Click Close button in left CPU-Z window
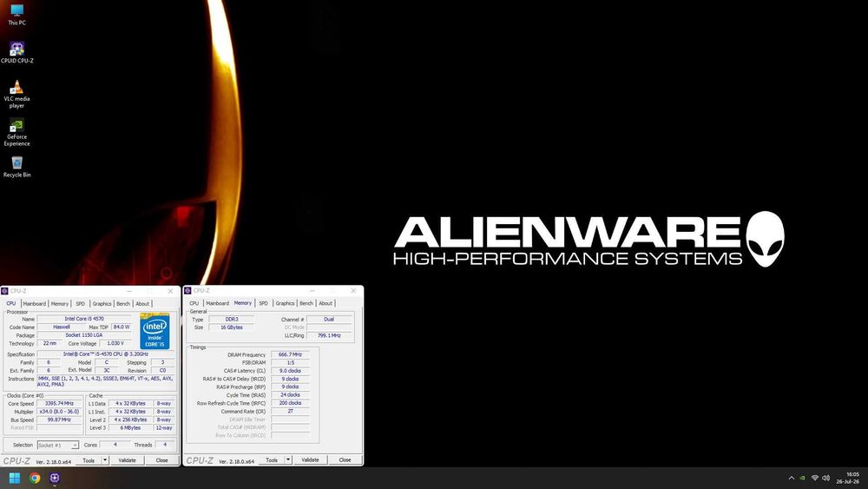The width and height of the screenshot is (868, 489). [161, 460]
